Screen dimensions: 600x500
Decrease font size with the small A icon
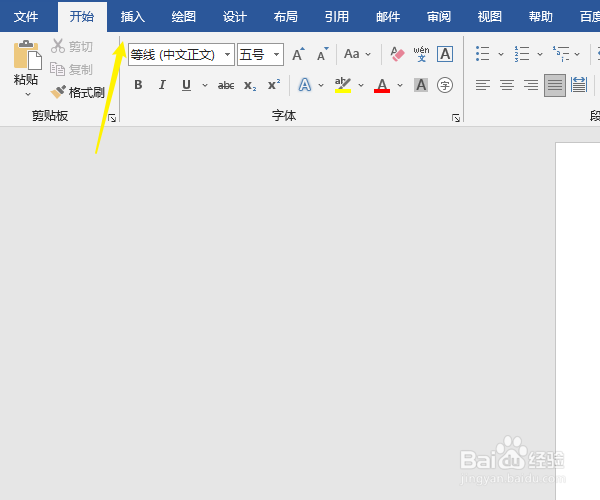[323, 55]
